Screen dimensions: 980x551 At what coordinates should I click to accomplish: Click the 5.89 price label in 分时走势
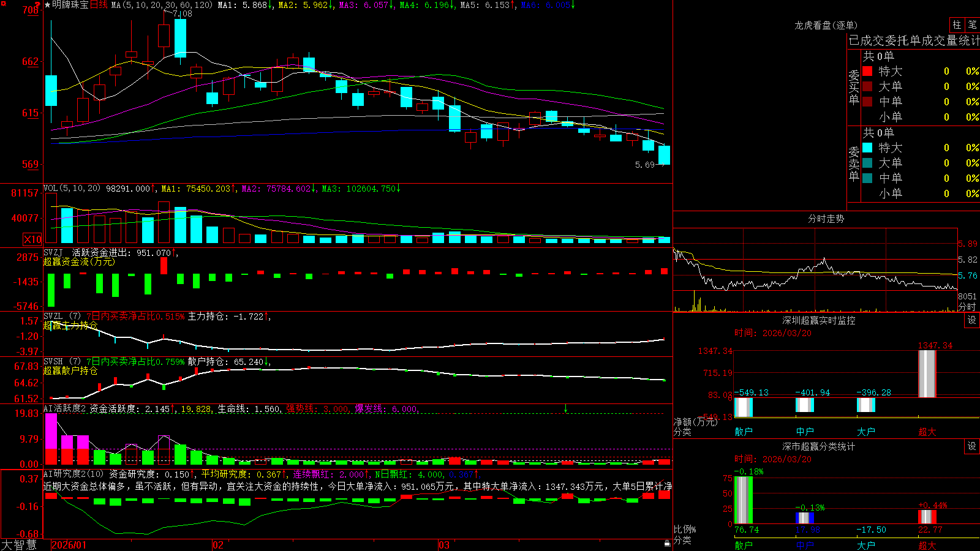tap(968, 244)
